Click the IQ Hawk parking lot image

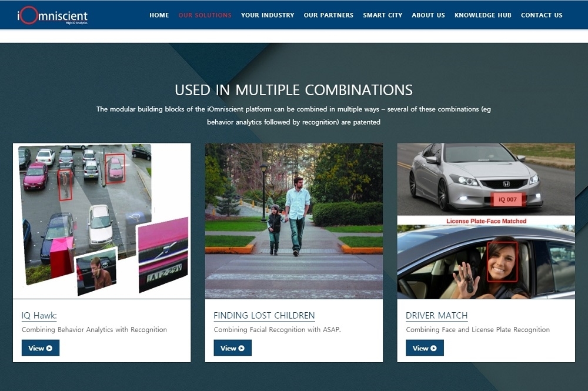[101, 220]
